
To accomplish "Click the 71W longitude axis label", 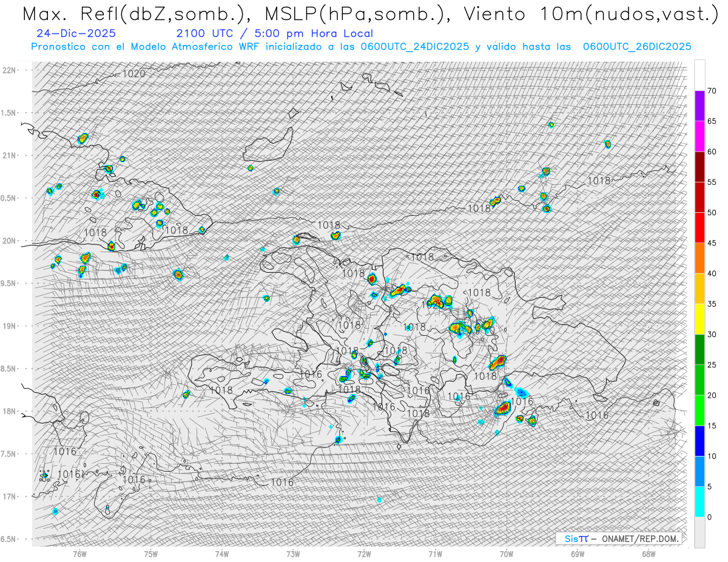I will [x=435, y=554].
